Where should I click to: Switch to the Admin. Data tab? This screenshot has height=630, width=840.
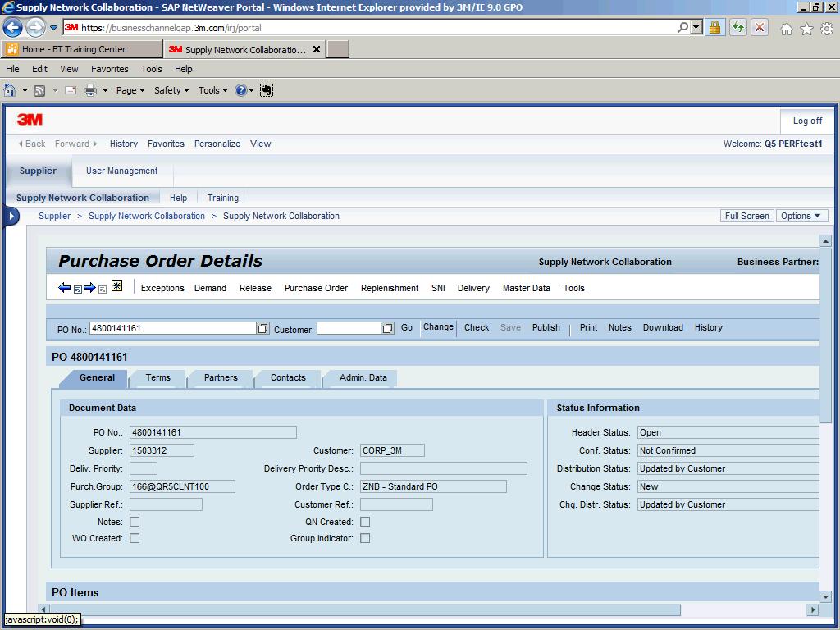[363, 377]
